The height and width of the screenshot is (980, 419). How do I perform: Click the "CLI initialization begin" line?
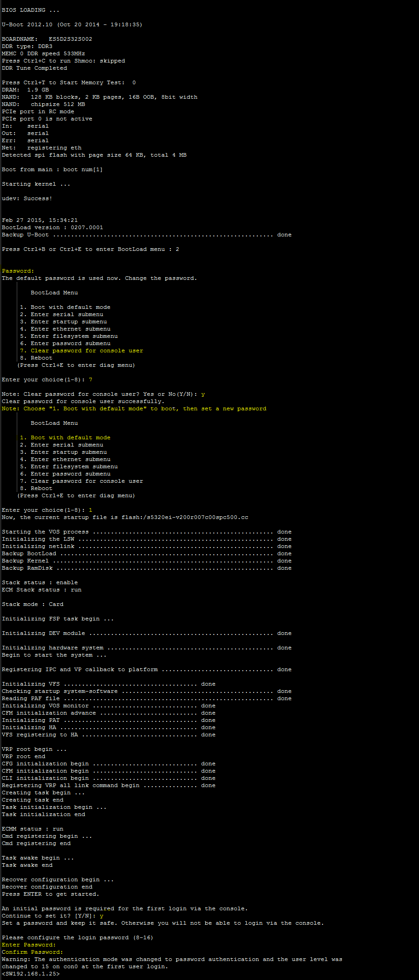tap(109, 778)
